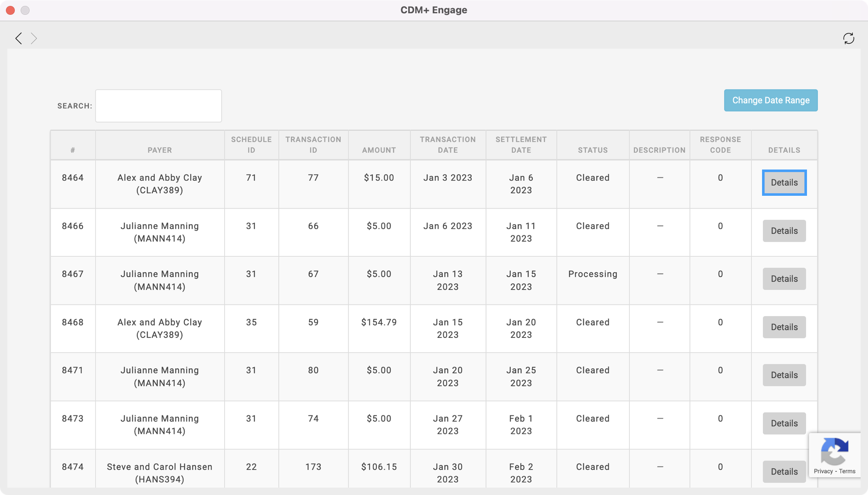
Task: Open Details for transaction 8466
Action: coord(784,231)
